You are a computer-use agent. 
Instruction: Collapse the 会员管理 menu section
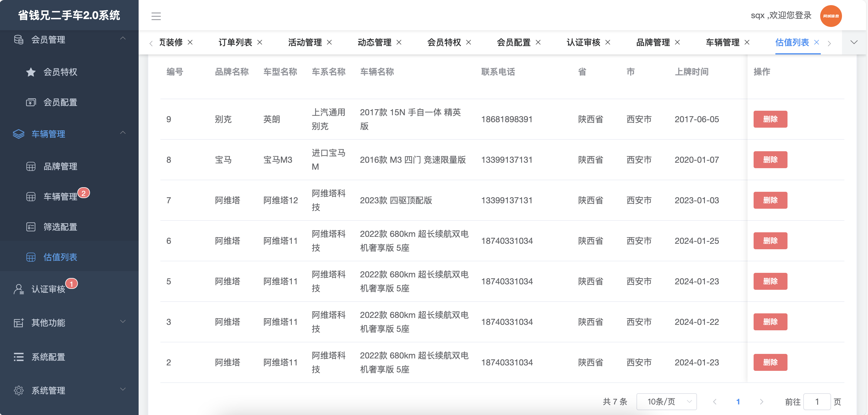123,39
